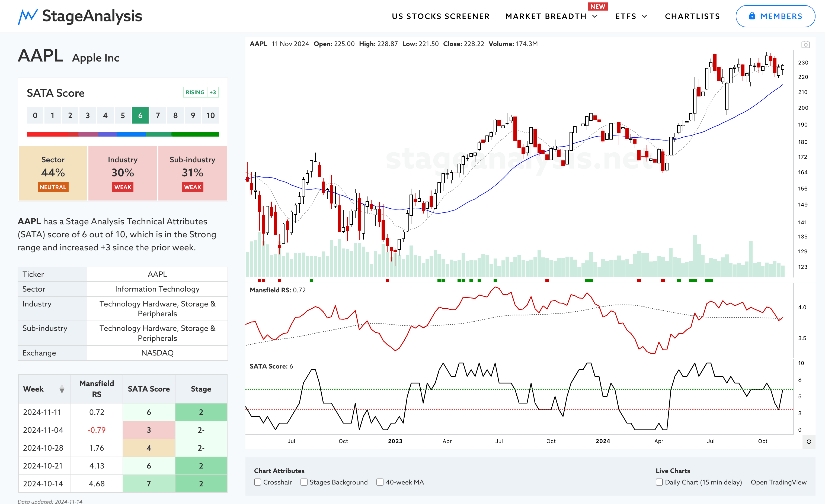Select the 2024-10-21 week row
Screen dimensions: 825x504
(123, 466)
